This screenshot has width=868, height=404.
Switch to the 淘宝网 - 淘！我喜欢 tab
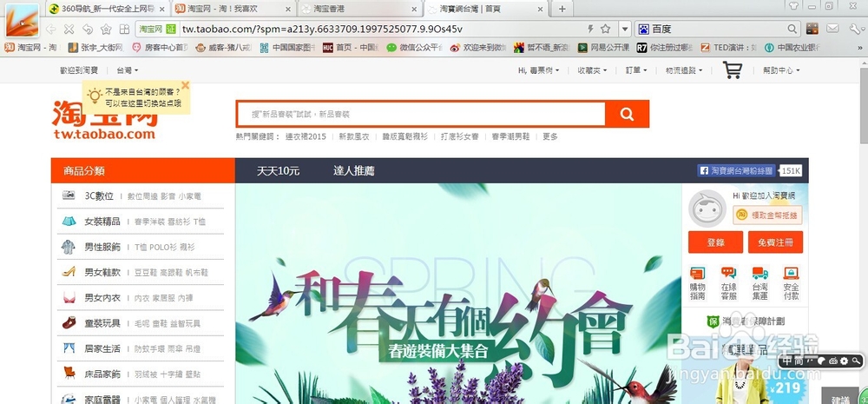click(233, 9)
